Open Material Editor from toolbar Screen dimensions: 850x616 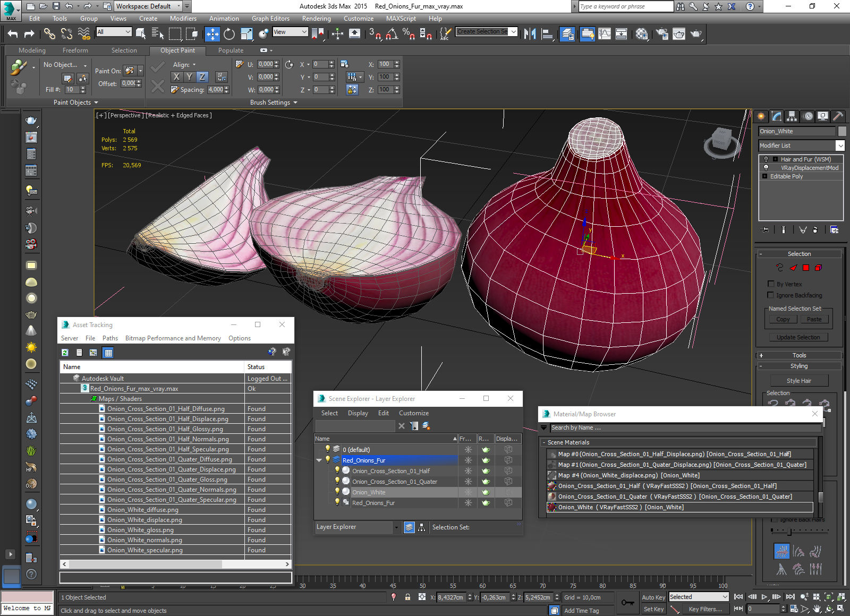[642, 34]
